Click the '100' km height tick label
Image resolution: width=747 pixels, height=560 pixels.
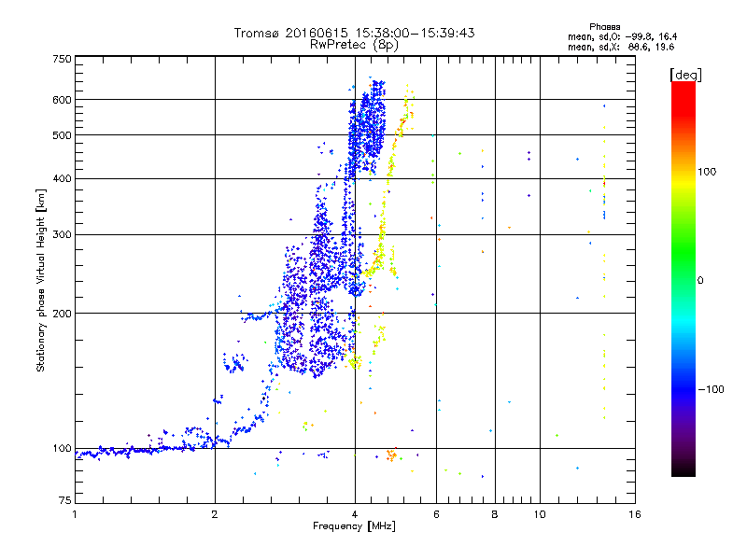[62, 448]
